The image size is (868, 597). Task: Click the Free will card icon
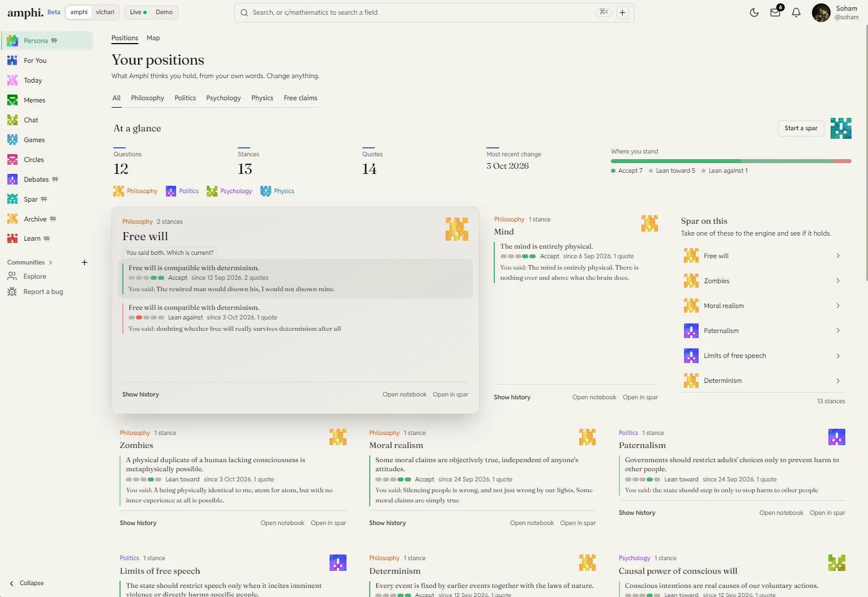[x=456, y=229]
